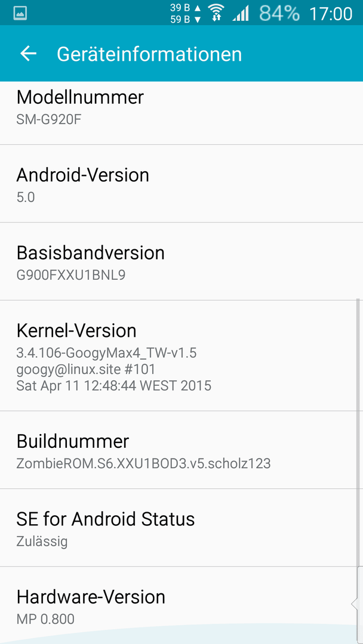Image resolution: width=363 pixels, height=644 pixels.
Task: Tap the GoogyMax4 kernel version text
Action: (x=106, y=353)
